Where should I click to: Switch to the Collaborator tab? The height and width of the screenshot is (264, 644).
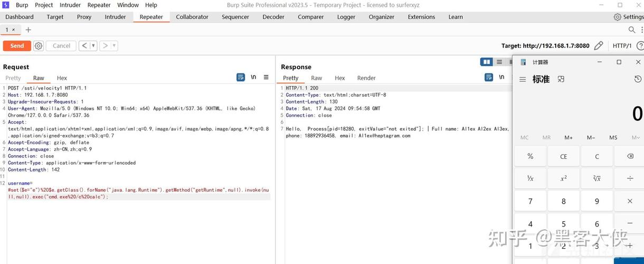[x=192, y=17]
